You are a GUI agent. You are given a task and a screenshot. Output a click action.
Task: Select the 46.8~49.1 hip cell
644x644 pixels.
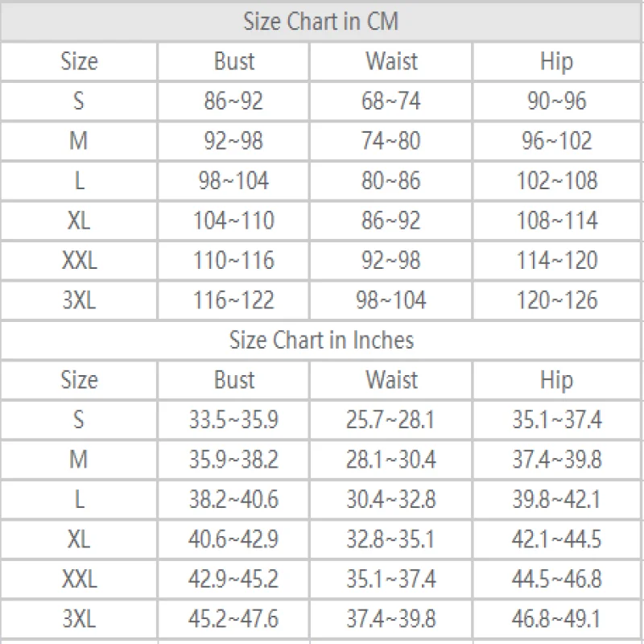[x=557, y=619]
